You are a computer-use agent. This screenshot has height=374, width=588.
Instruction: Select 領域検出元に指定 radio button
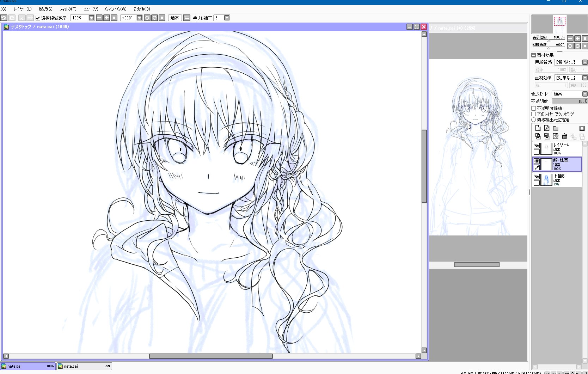pos(534,120)
